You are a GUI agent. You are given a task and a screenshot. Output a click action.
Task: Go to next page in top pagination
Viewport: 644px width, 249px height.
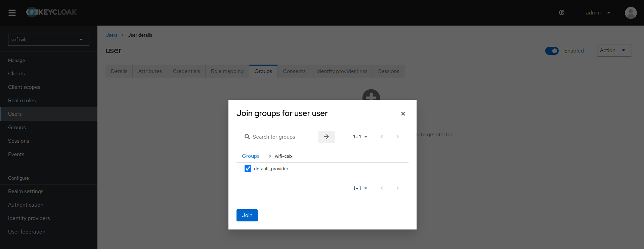(x=398, y=137)
